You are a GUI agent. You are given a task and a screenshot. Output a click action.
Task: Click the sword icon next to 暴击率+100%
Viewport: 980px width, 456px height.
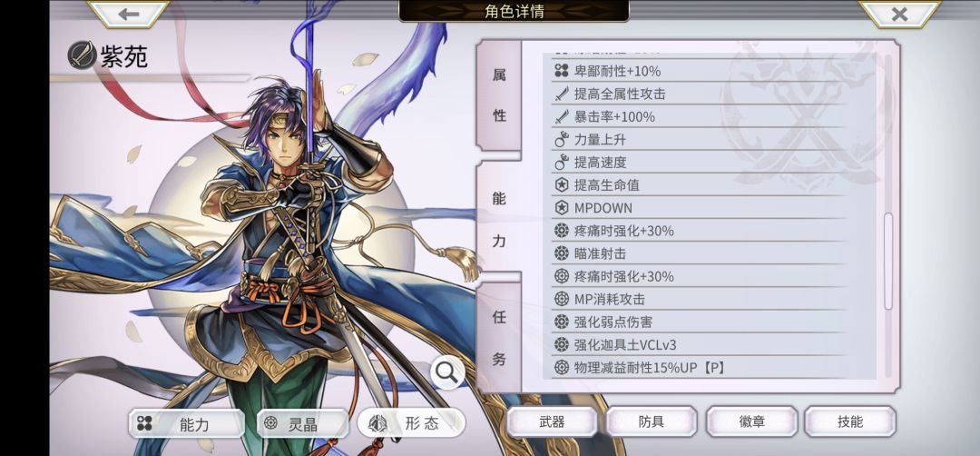tap(562, 117)
